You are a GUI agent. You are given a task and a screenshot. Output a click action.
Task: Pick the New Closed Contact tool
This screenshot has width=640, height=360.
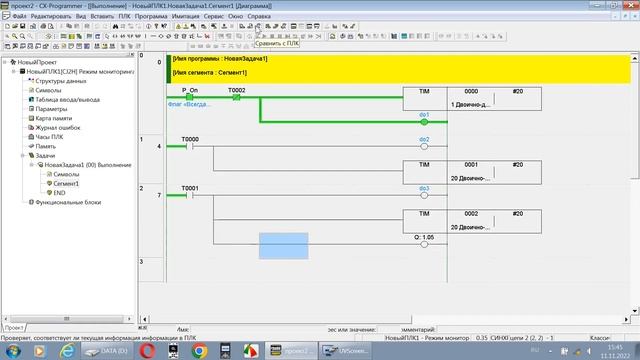coord(122,36)
